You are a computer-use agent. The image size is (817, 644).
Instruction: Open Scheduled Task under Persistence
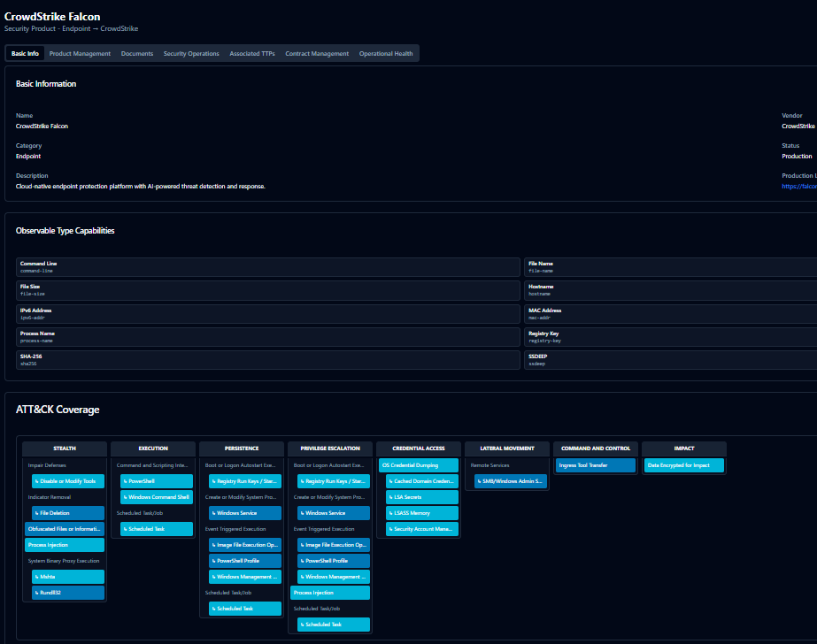(245, 609)
